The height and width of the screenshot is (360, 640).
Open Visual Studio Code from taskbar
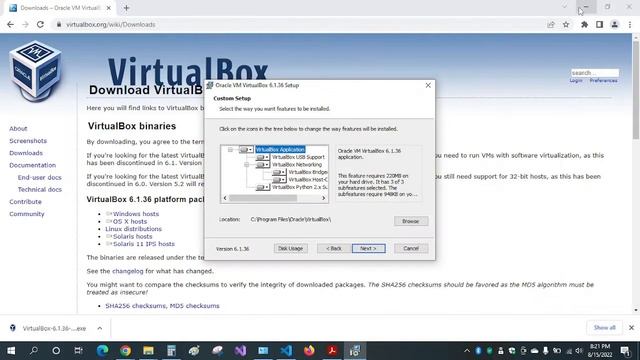(x=286, y=351)
